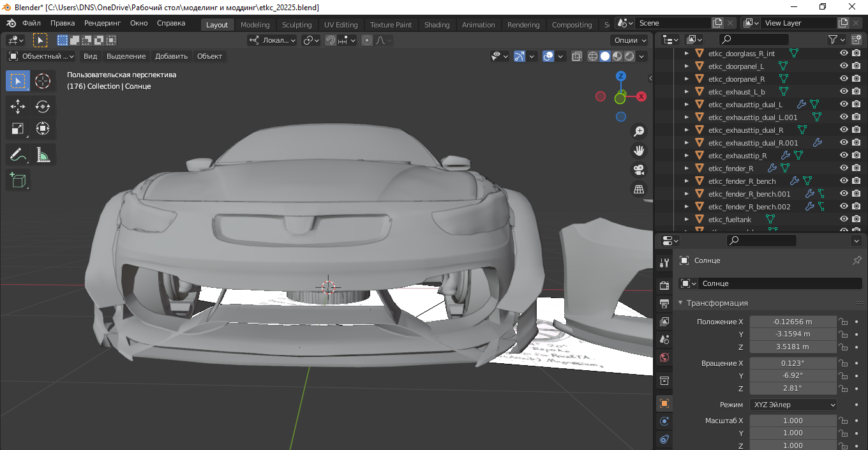This screenshot has width=868, height=450.
Task: Toggle orthographic grid view icon
Action: point(638,189)
